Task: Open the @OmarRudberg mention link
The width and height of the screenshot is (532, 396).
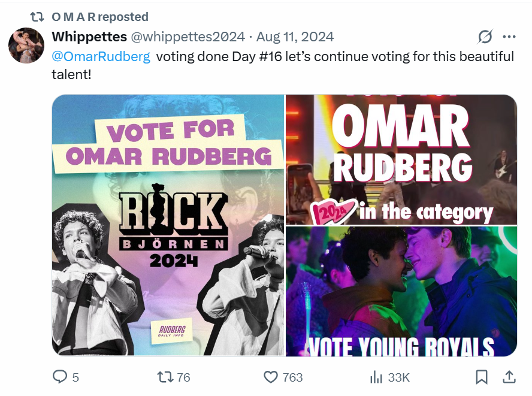Action: point(101,57)
